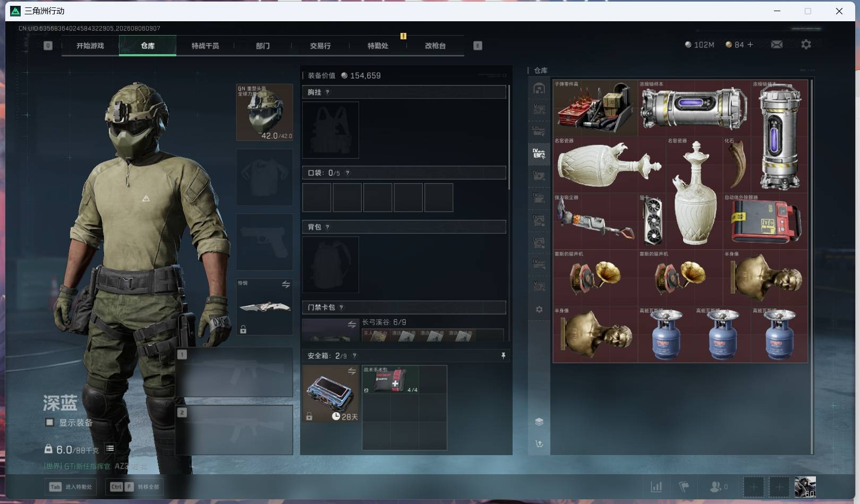Open game settings gear in top bar
This screenshot has width=860, height=504.
806,45
